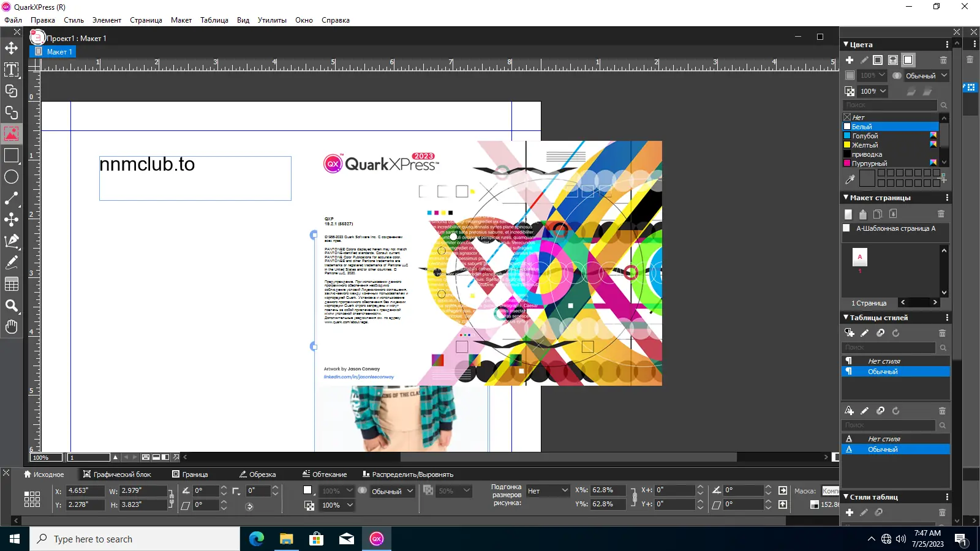Select Желтый color swatch
Image resolution: width=980 pixels, height=551 pixels.
pyautogui.click(x=891, y=145)
